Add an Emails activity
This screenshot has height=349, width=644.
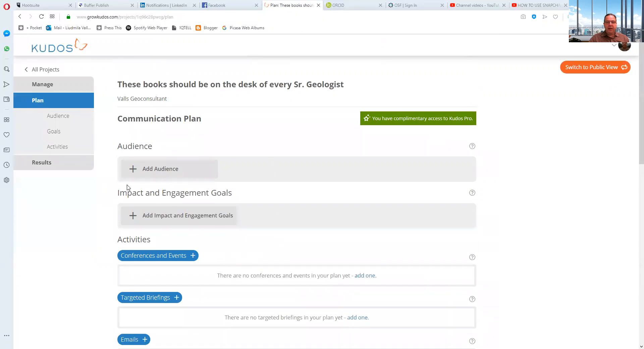[x=134, y=339]
